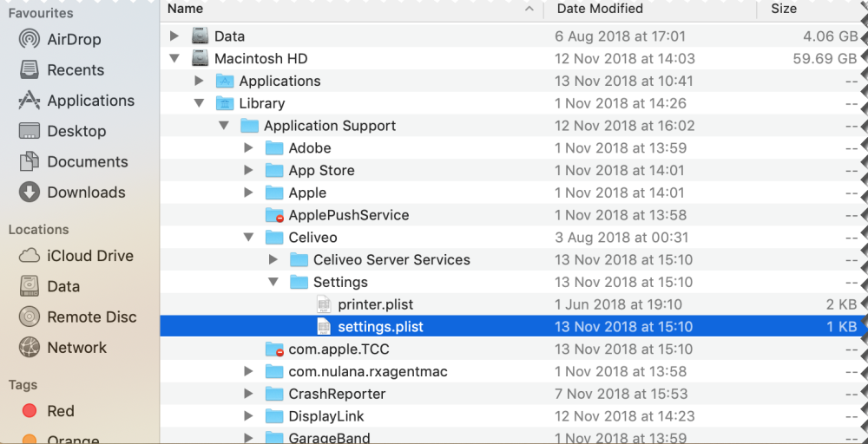Select the Recents sidebar icon

[30, 70]
